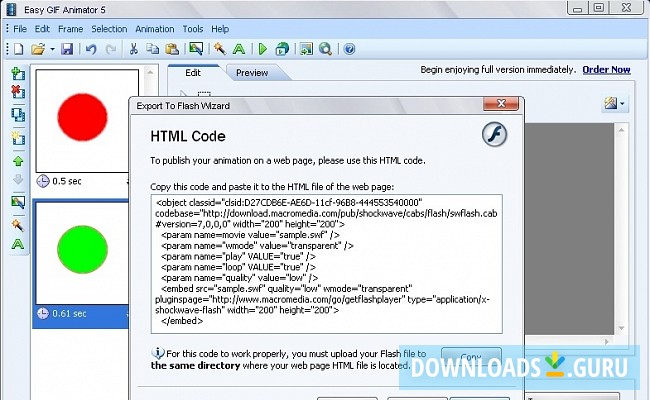Save animation with the floppy disk icon
The height and width of the screenshot is (400, 650).
[x=67, y=49]
